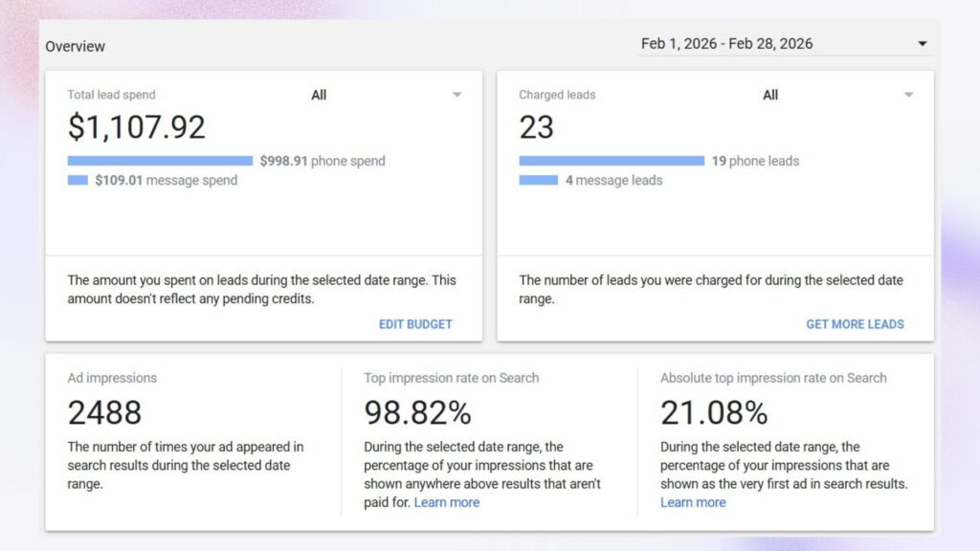Open Learn more under Top impression rate
This screenshot has width=980, height=551.
click(446, 502)
